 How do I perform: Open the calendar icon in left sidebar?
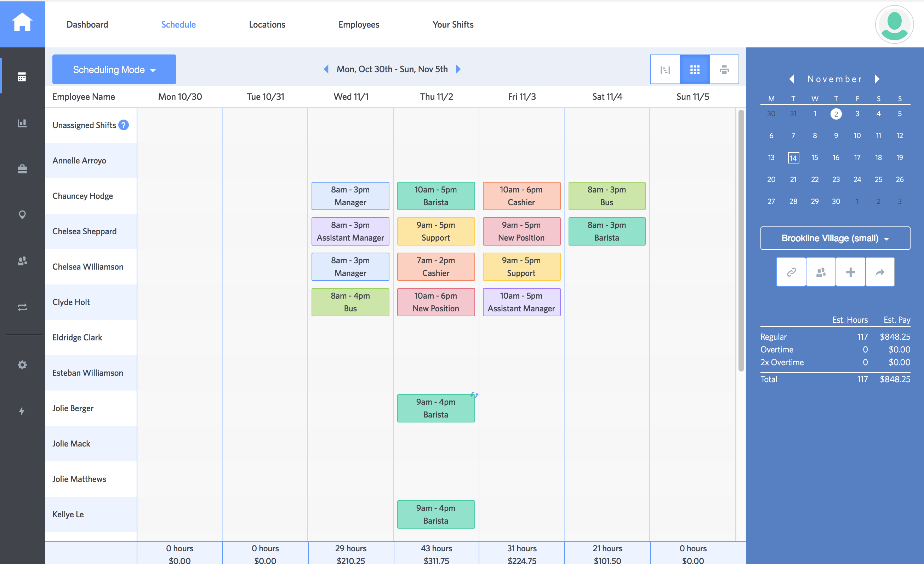22,77
